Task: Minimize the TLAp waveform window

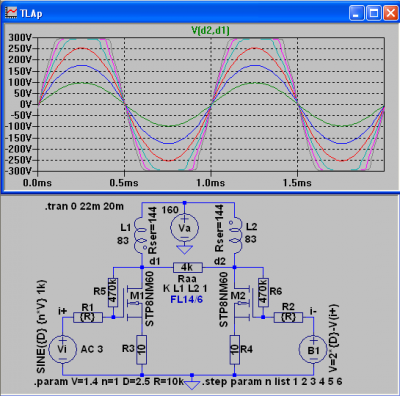Action: (x=356, y=13)
